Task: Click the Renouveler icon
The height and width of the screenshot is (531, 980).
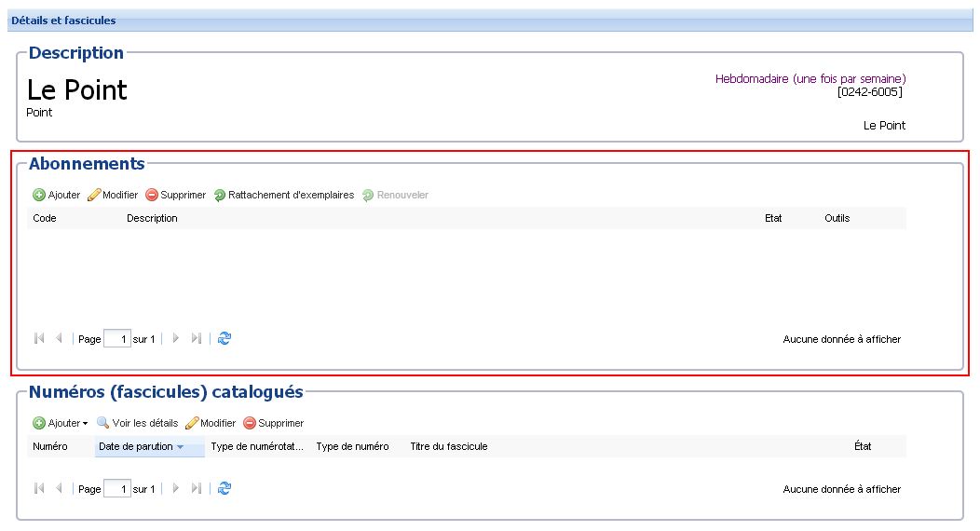Action: tap(368, 196)
